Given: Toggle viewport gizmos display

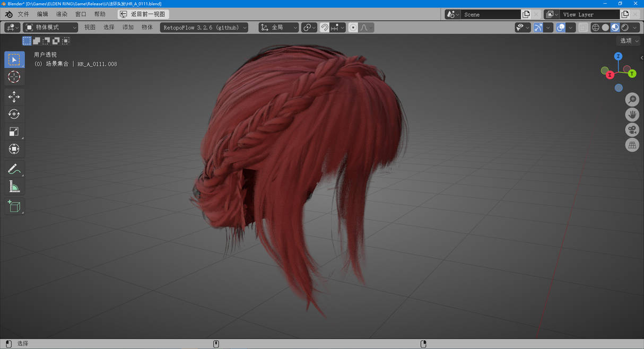Looking at the screenshot, I should pyautogui.click(x=538, y=28).
